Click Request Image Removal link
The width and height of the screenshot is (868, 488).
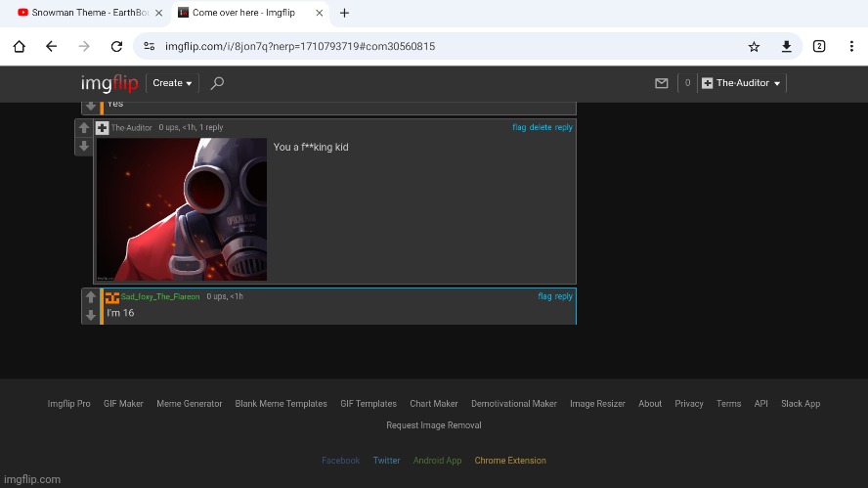coord(434,425)
